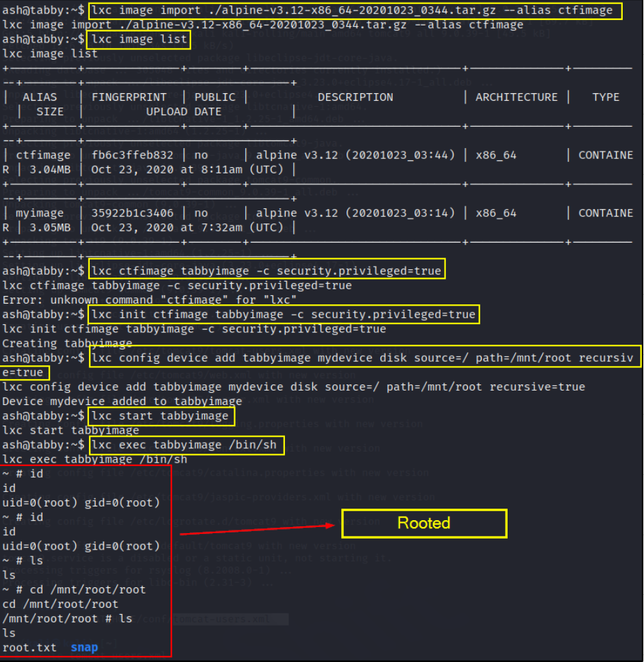Click the '/mnt/root/root # ls' prompt line
The image size is (644, 662).
(67, 619)
